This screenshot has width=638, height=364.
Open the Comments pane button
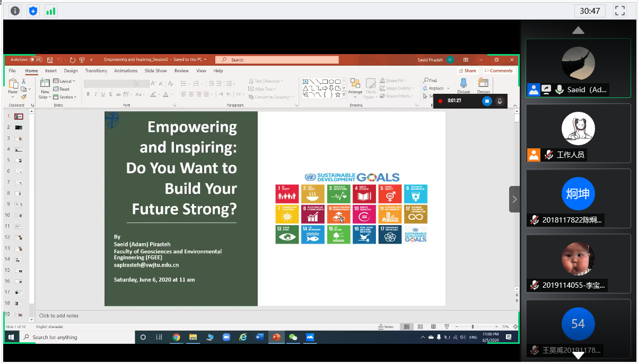click(x=499, y=70)
